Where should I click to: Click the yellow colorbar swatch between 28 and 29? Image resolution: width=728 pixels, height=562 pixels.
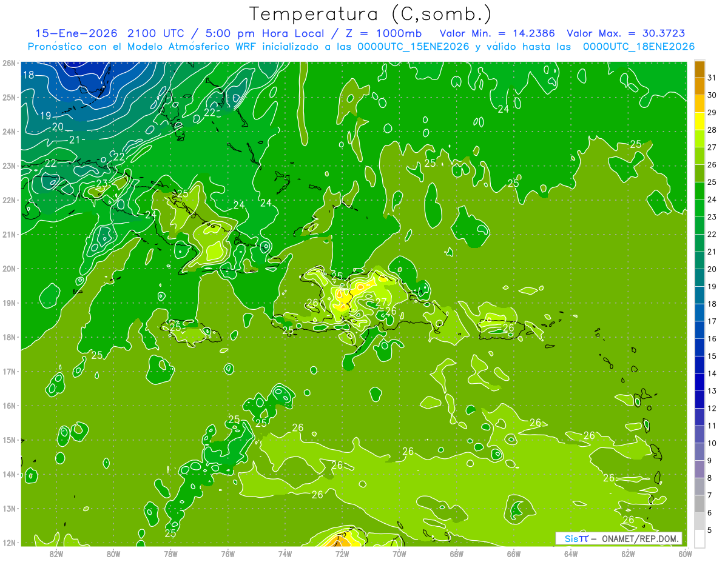point(699,121)
